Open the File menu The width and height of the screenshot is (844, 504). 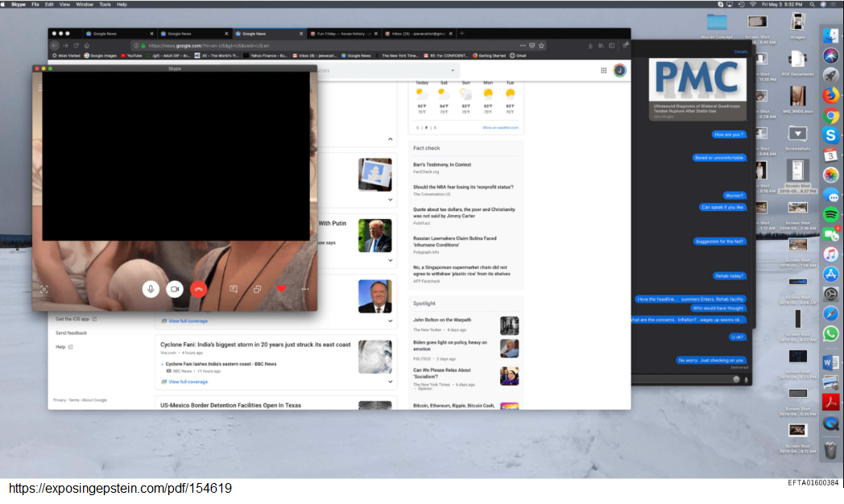[x=35, y=4]
